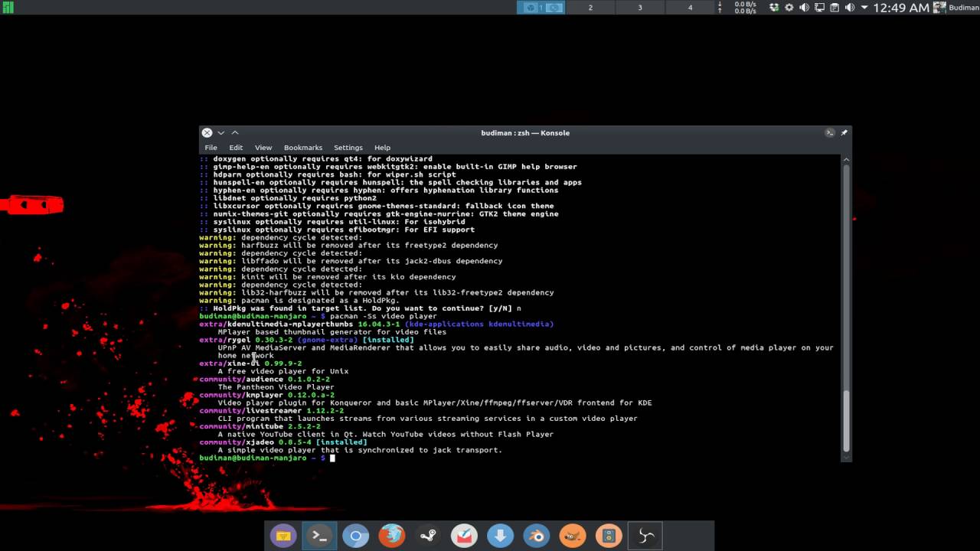Minimize Konsole using the down chevron
Viewport: 980px width, 551px height.
[220, 132]
